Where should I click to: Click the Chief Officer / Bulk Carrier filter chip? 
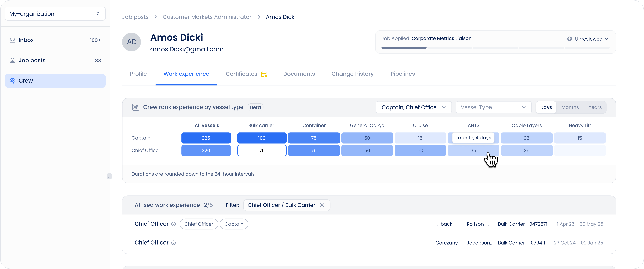pyautogui.click(x=286, y=205)
